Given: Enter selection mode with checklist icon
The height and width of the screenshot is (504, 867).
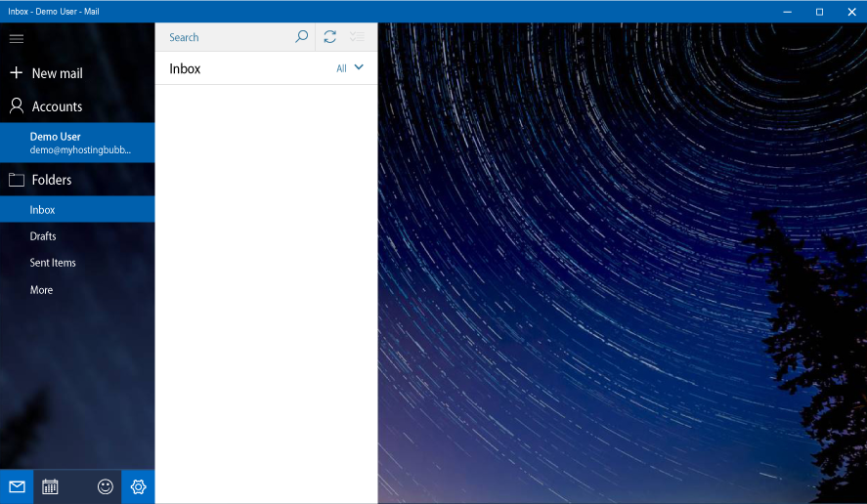Looking at the screenshot, I should coord(357,37).
